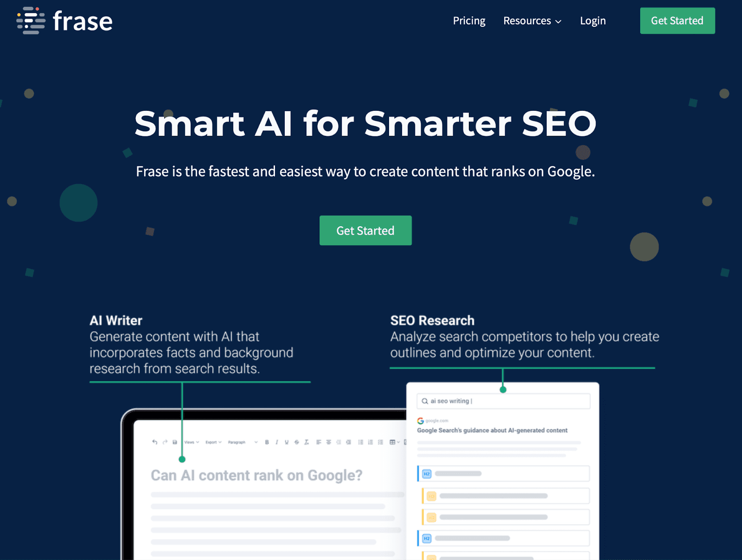Toggle underline formatting in the editor toolbar

pyautogui.click(x=287, y=442)
